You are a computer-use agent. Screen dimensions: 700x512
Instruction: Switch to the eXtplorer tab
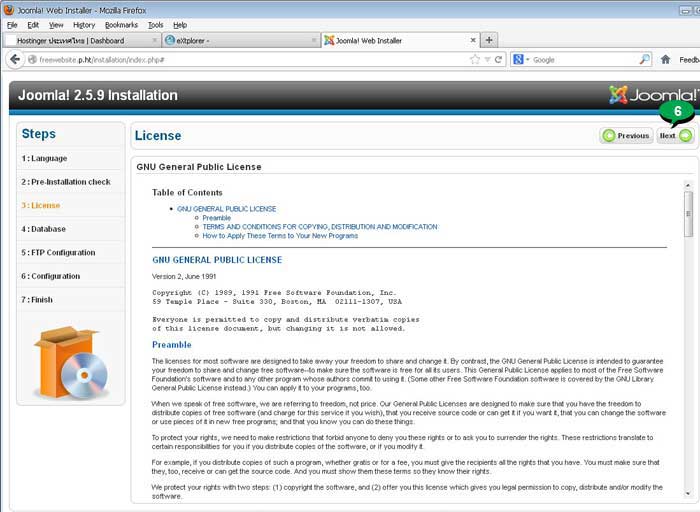(x=241, y=40)
